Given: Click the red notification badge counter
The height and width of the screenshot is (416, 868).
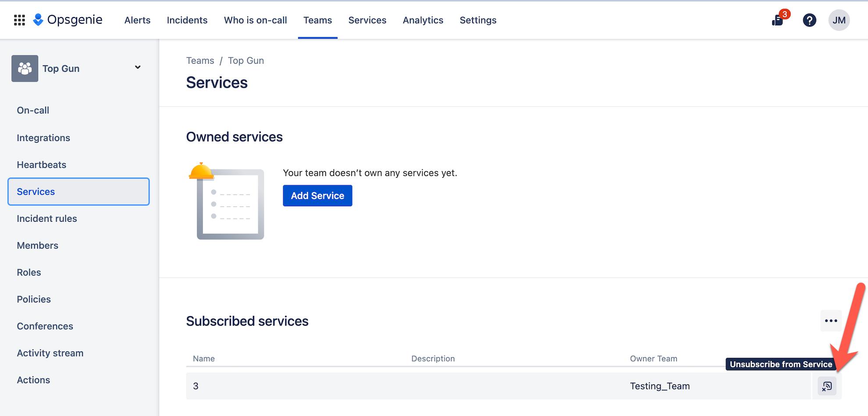Looking at the screenshot, I should click(x=784, y=14).
